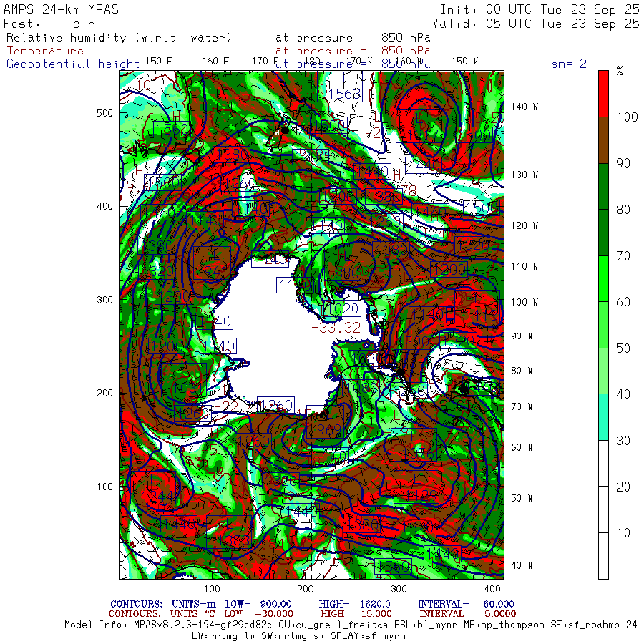The height and width of the screenshot is (644, 644).
Task: Click the blue "Geopotential height" legend label
Action: [73, 64]
